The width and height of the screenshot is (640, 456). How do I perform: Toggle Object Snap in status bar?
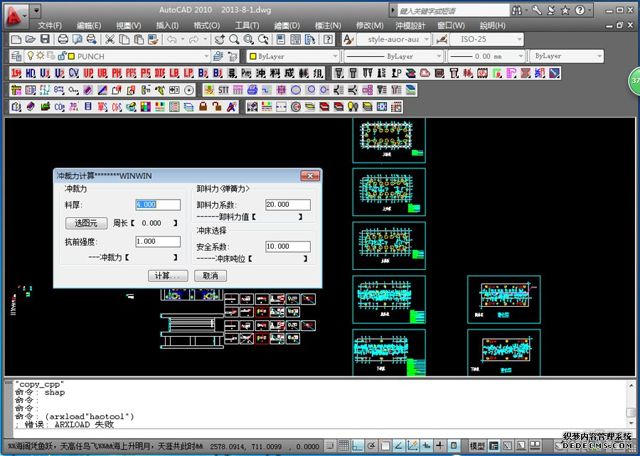coord(385,446)
